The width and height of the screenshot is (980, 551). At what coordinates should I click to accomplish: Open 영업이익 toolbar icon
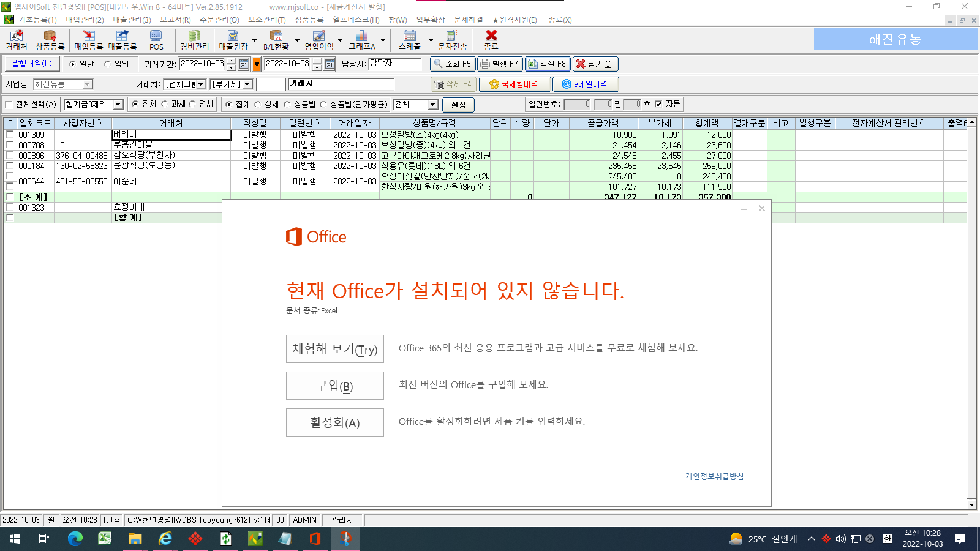click(319, 40)
